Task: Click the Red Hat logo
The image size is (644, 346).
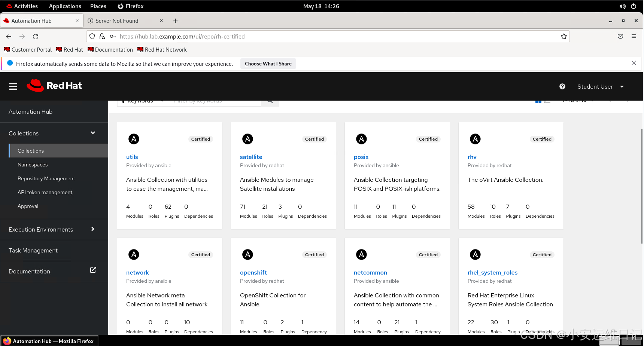Action: pos(54,86)
